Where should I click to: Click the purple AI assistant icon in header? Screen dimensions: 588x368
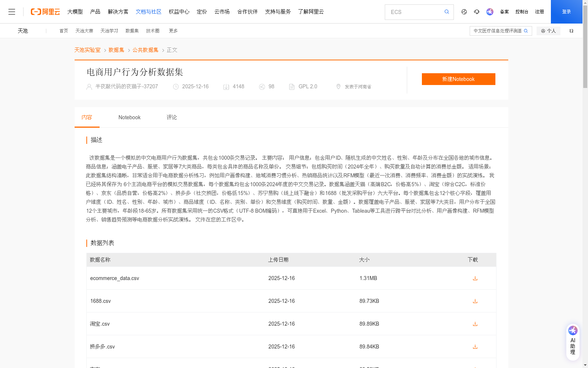point(490,12)
